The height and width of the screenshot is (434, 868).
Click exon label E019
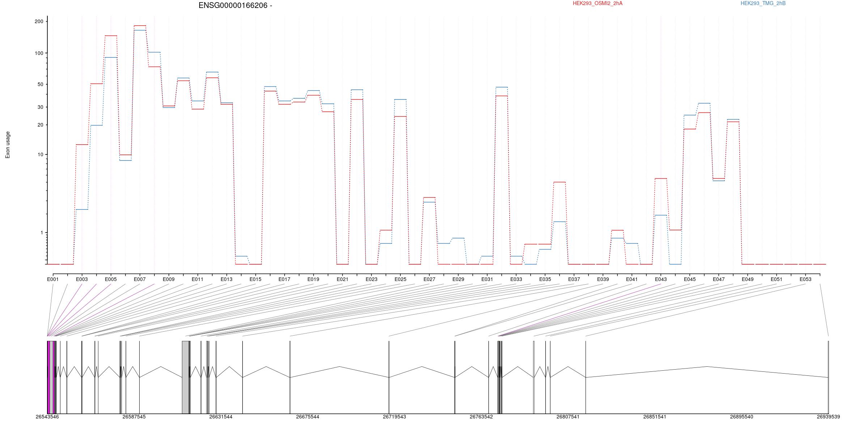pos(313,279)
